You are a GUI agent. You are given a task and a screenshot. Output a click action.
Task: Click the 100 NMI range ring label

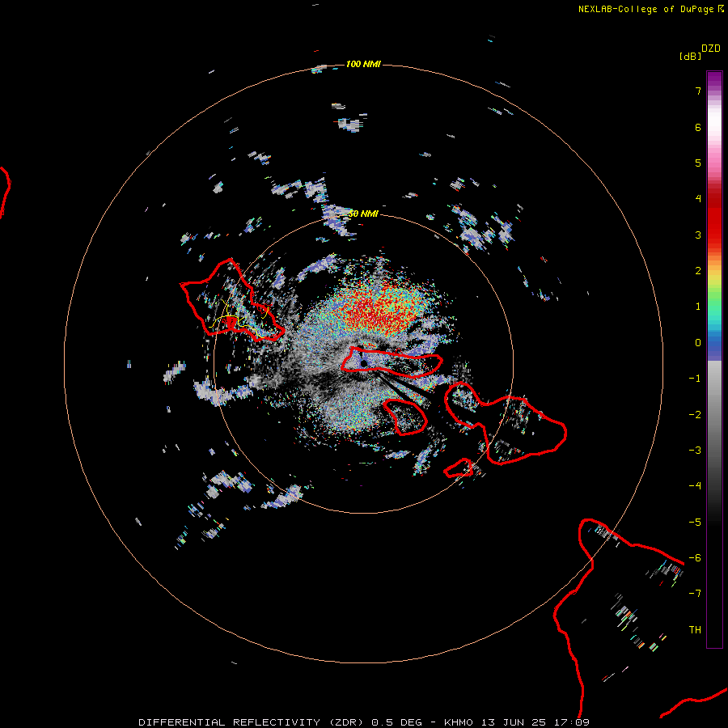[x=363, y=64]
